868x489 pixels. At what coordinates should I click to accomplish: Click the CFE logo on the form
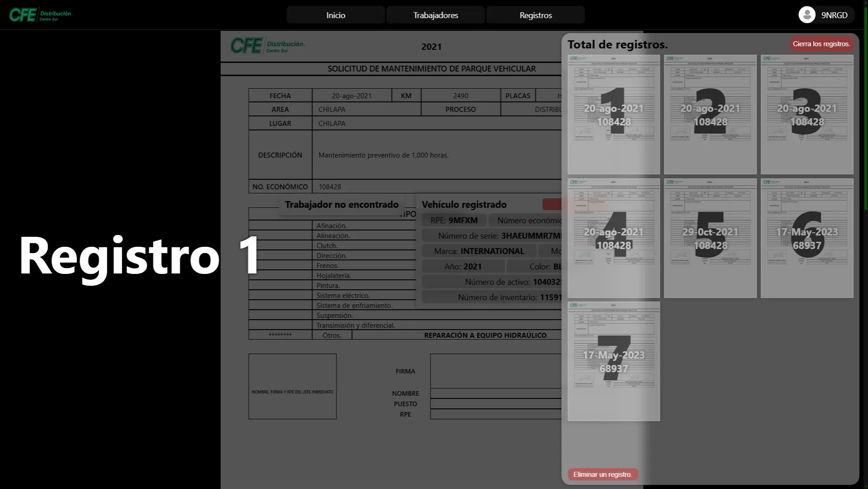click(268, 45)
